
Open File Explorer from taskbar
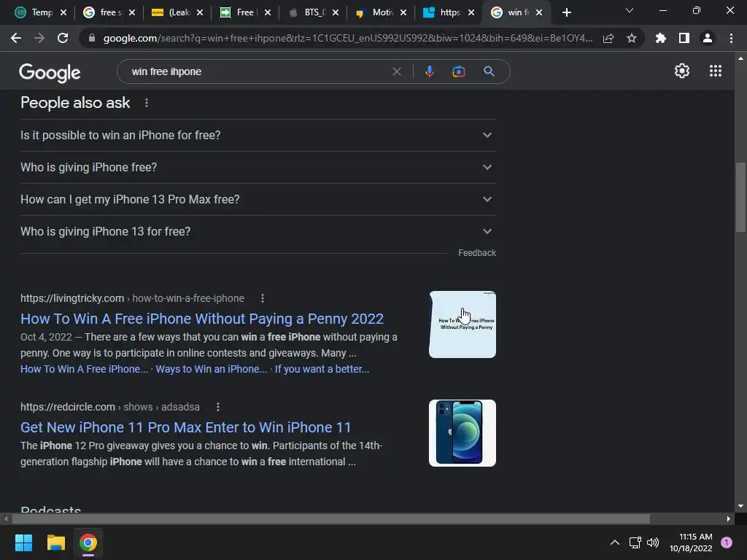point(55,542)
